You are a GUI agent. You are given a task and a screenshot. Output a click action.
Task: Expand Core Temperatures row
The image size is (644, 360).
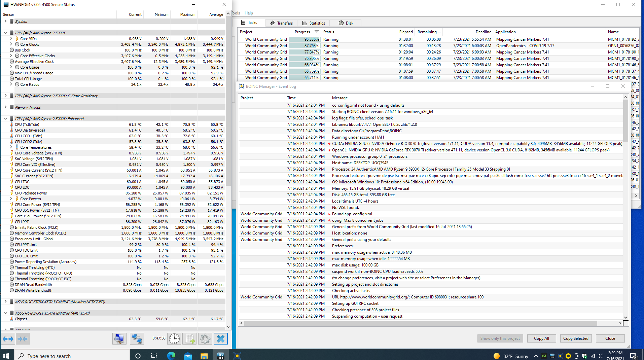pos(11,147)
